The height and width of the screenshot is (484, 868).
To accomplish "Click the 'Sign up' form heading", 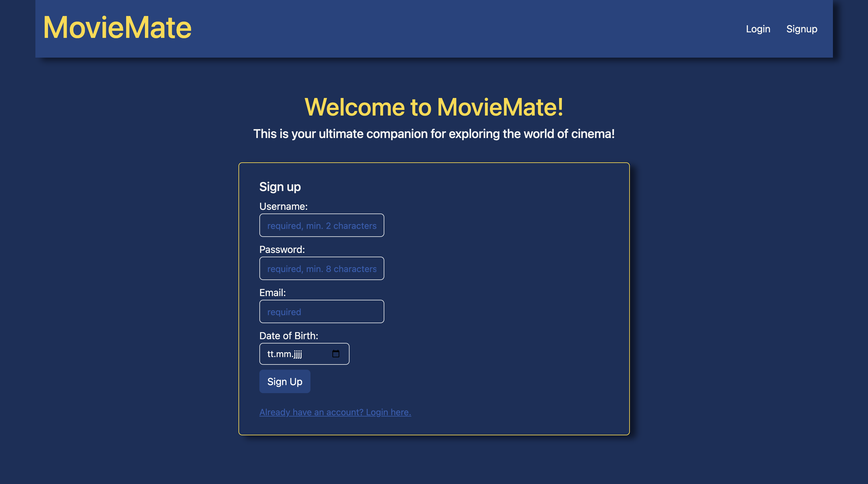I will [x=280, y=187].
